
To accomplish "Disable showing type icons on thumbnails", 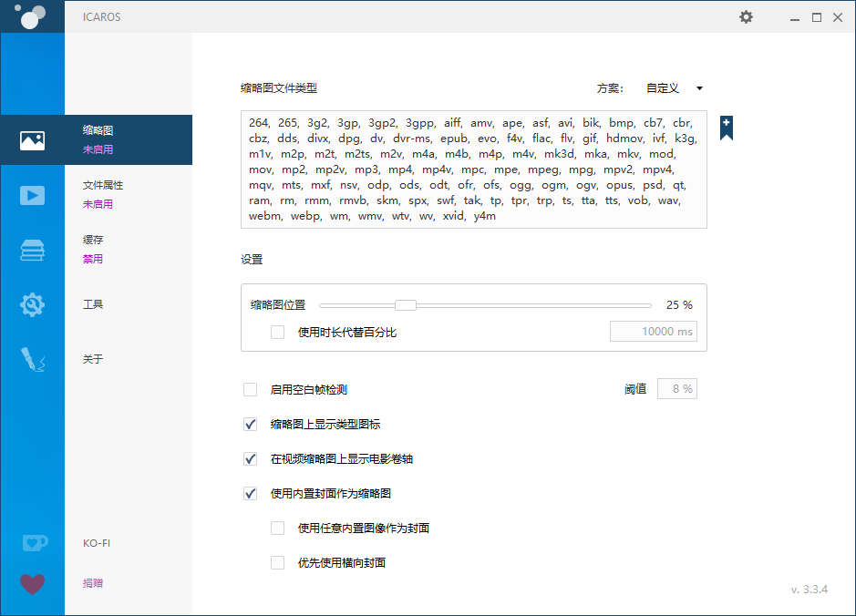I will (x=250, y=424).
